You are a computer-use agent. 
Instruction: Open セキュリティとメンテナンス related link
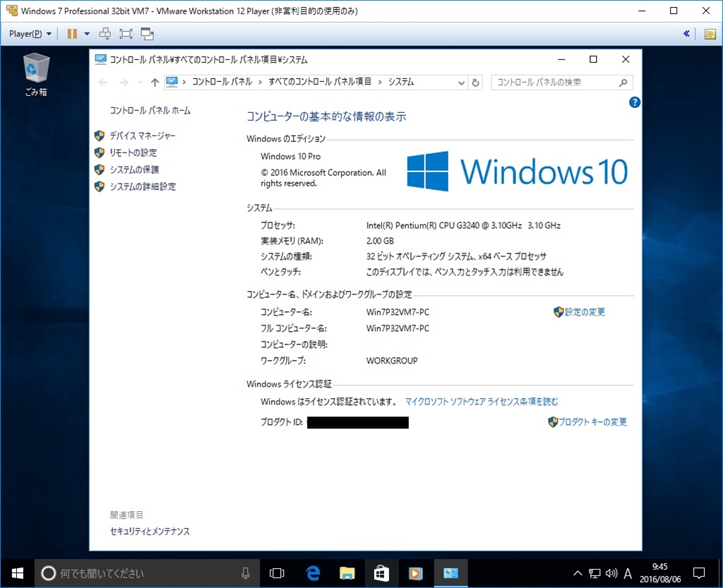click(150, 532)
